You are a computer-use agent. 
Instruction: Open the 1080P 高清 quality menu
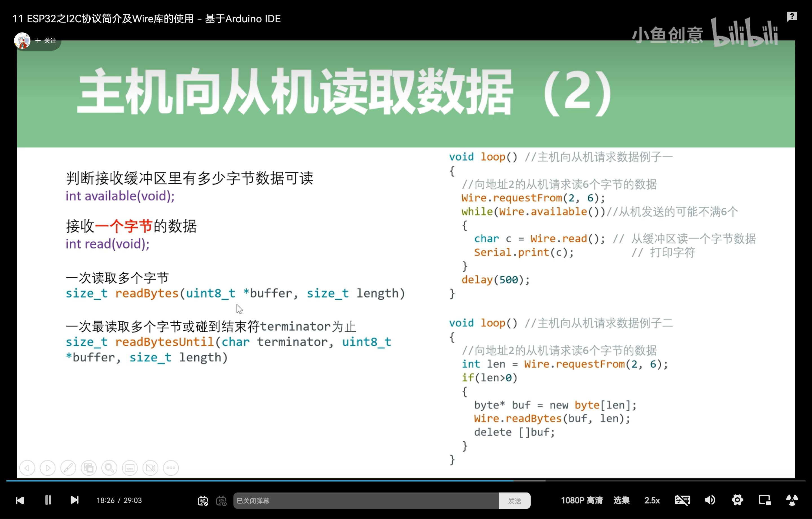coord(581,500)
